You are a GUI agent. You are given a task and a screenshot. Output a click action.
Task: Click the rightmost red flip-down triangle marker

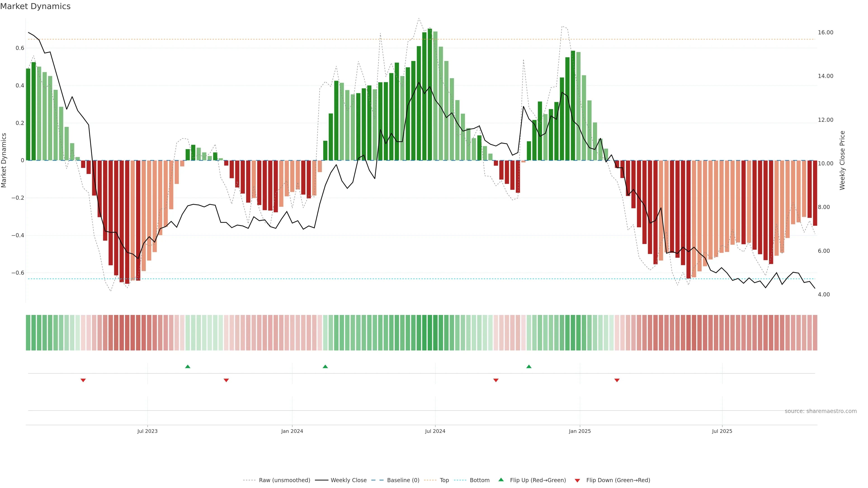tap(617, 380)
